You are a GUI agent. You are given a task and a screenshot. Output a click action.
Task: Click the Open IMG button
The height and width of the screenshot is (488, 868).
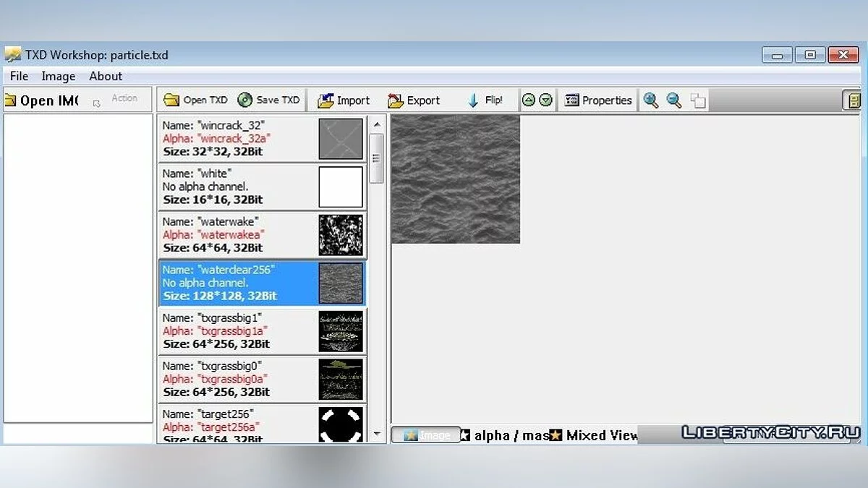pyautogui.click(x=42, y=100)
